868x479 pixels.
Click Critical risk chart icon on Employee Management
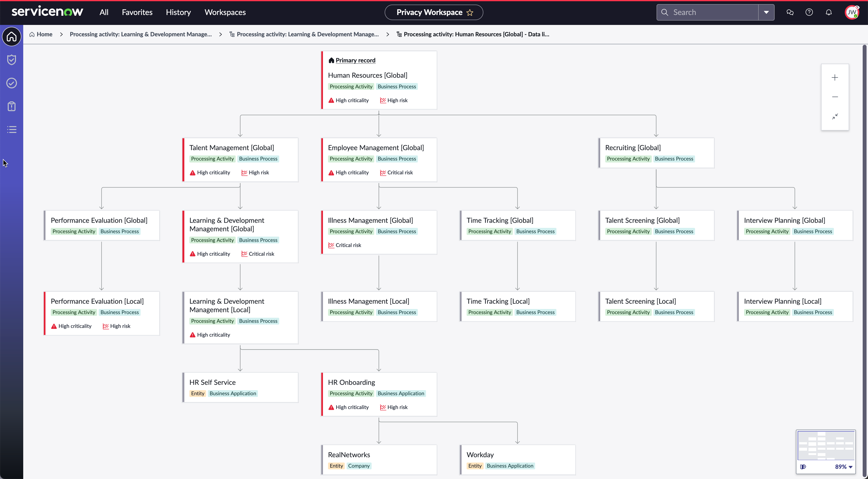click(383, 173)
